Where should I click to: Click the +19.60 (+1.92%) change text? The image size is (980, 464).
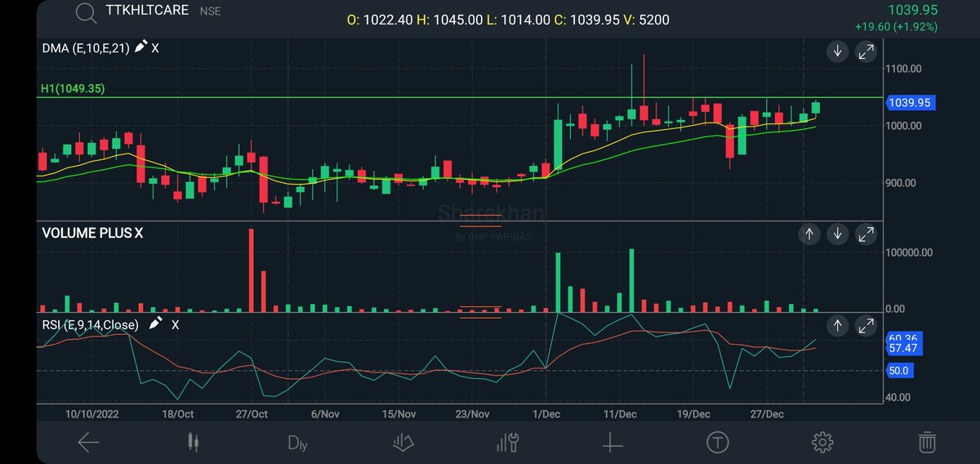click(x=896, y=26)
